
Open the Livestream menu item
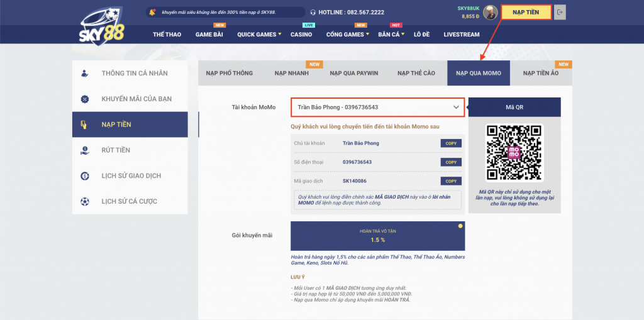(x=462, y=35)
